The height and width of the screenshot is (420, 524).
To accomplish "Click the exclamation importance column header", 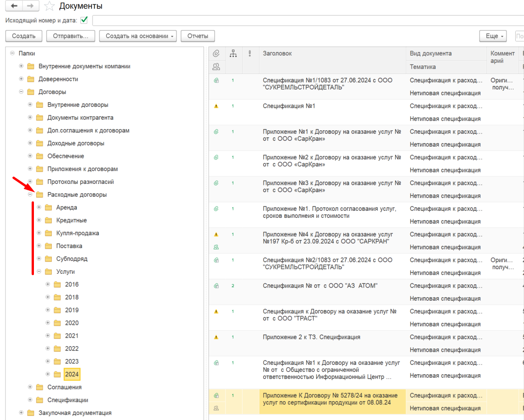I will [250, 54].
